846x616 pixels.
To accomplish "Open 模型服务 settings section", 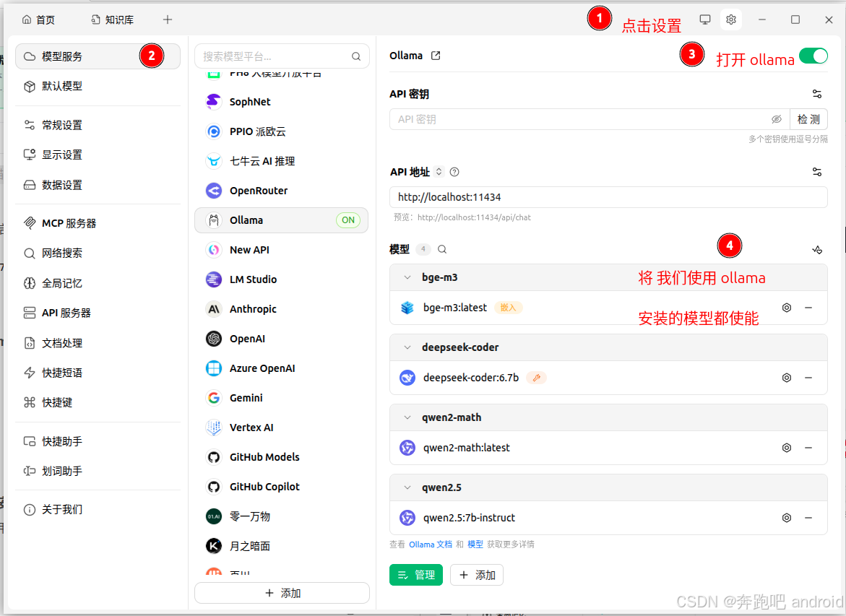I will click(x=98, y=56).
